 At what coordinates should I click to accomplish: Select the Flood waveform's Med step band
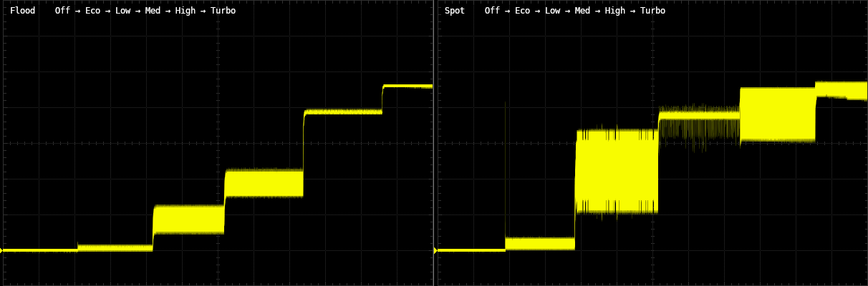[x=264, y=183]
